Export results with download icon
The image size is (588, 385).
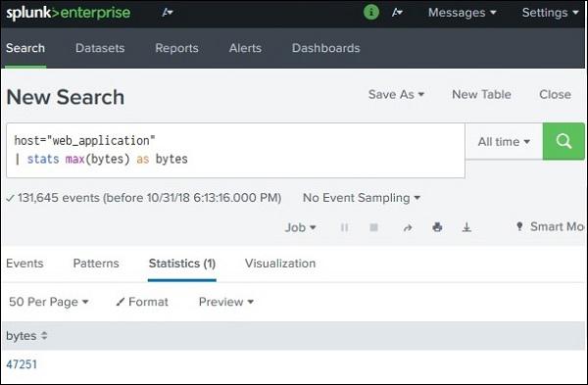[466, 227]
